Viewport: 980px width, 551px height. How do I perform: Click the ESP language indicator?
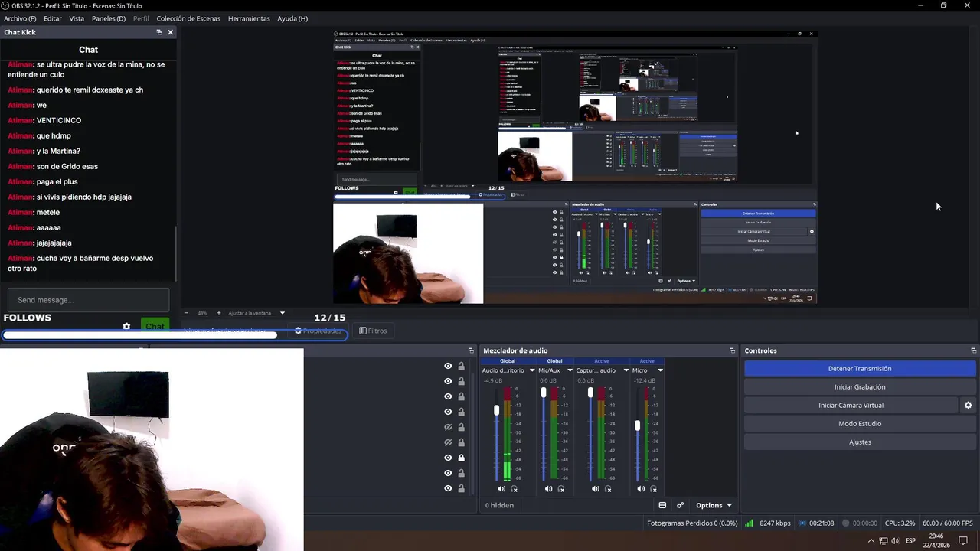(x=910, y=541)
